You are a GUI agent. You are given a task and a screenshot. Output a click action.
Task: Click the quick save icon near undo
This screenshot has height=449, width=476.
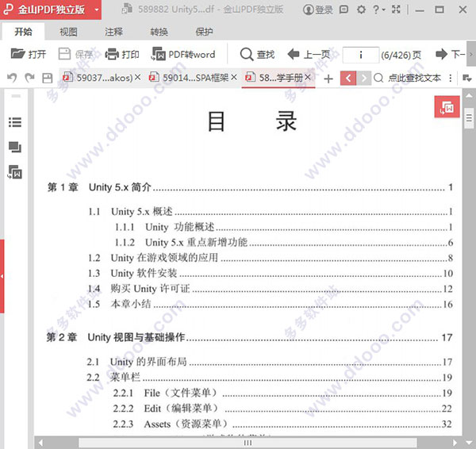tap(47, 78)
